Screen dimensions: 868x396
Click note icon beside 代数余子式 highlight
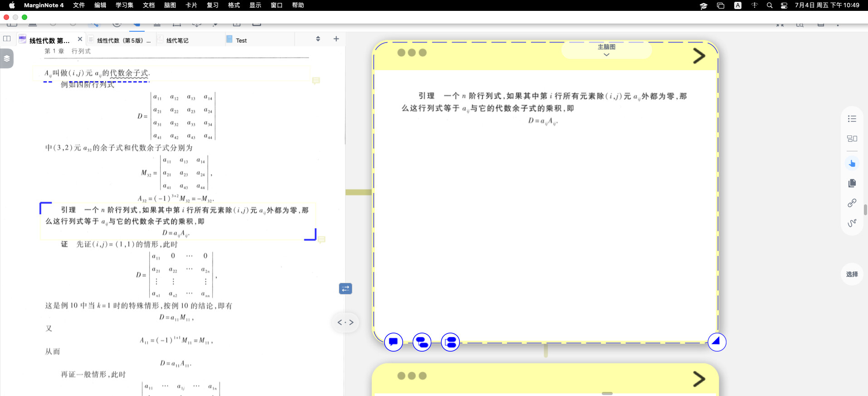pyautogui.click(x=316, y=81)
